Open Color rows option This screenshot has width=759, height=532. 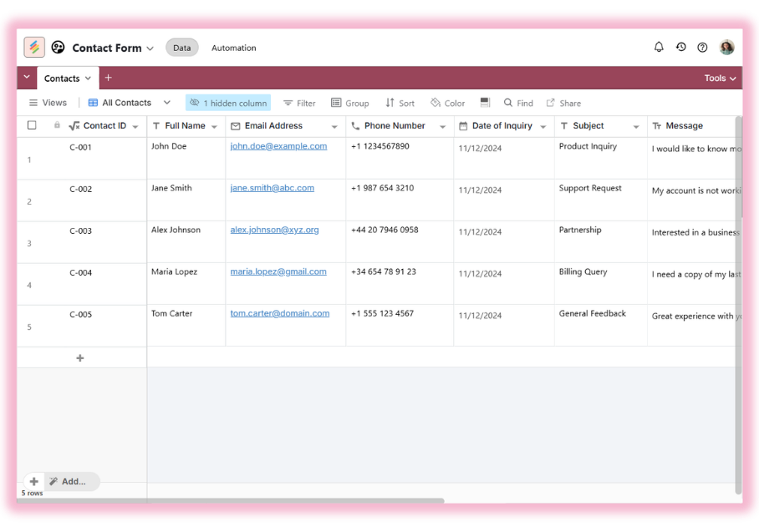pyautogui.click(x=447, y=103)
